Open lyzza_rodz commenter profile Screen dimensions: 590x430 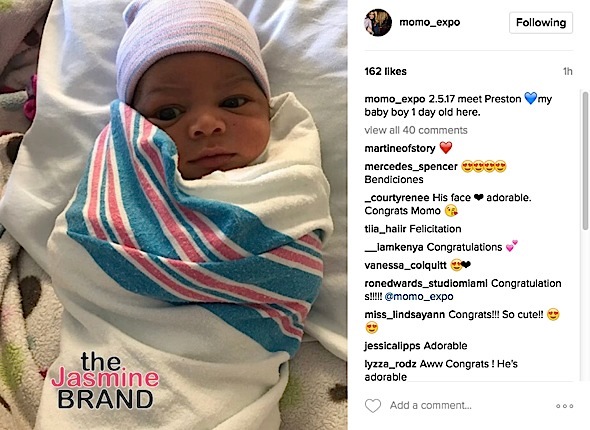coord(390,364)
